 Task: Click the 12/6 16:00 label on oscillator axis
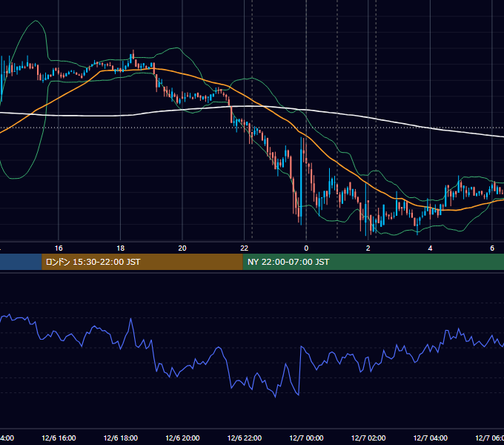[59, 438]
